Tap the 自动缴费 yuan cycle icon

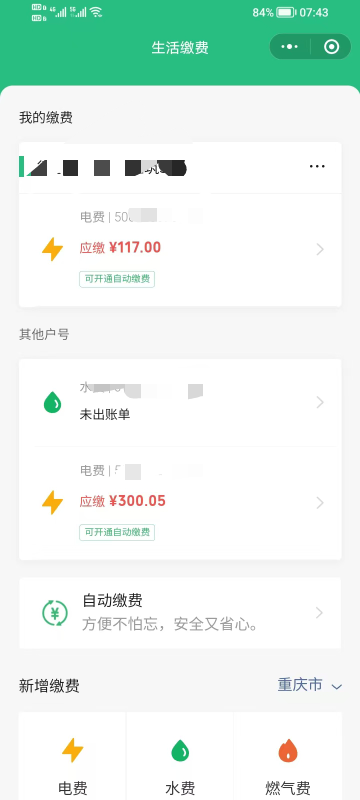pos(55,613)
